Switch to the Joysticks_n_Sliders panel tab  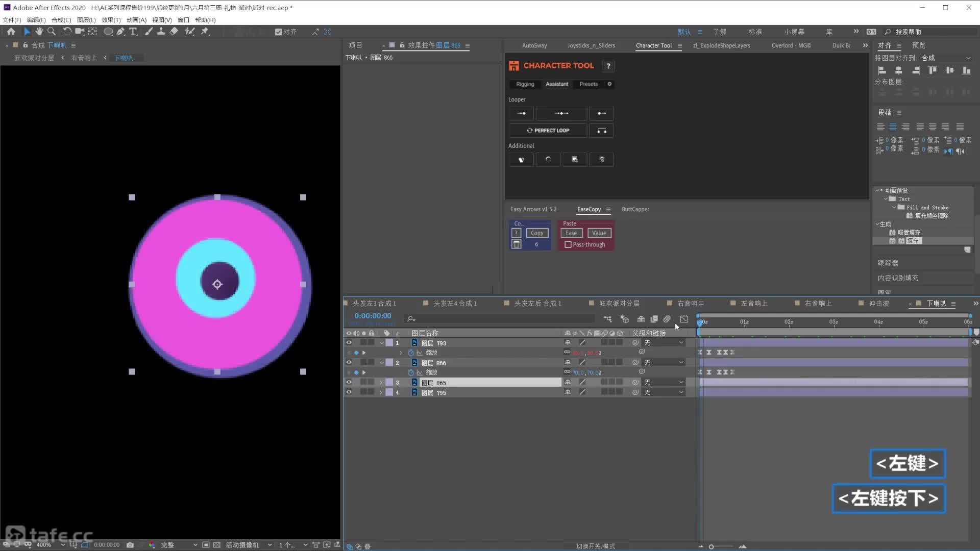(x=591, y=45)
